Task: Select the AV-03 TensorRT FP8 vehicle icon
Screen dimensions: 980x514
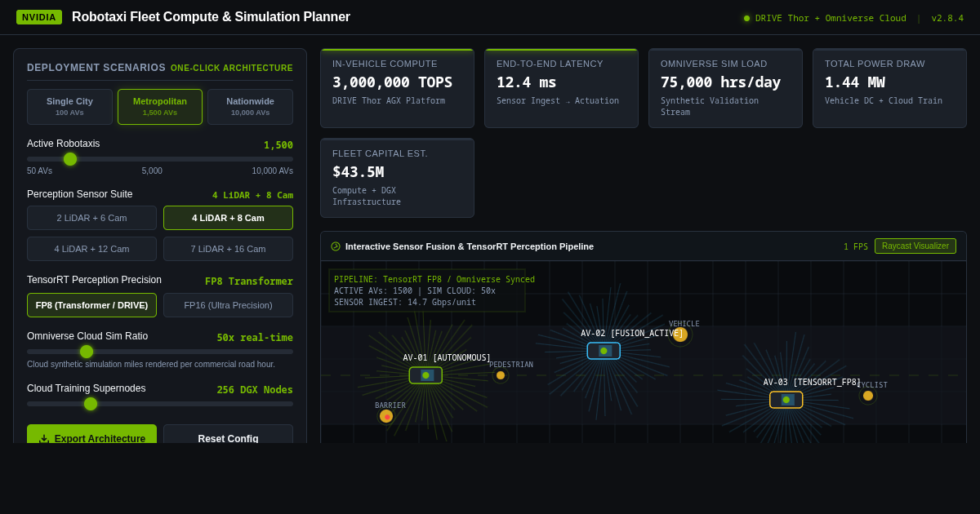Action: (x=786, y=400)
